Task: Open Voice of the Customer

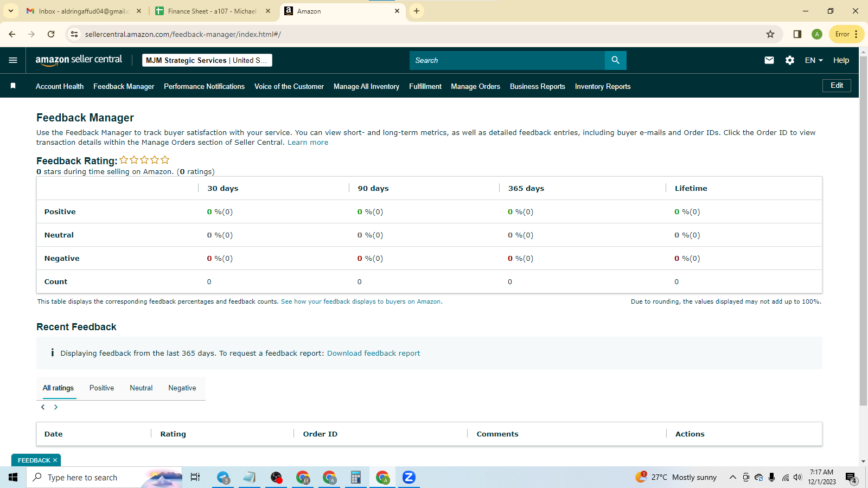Action: [x=289, y=86]
